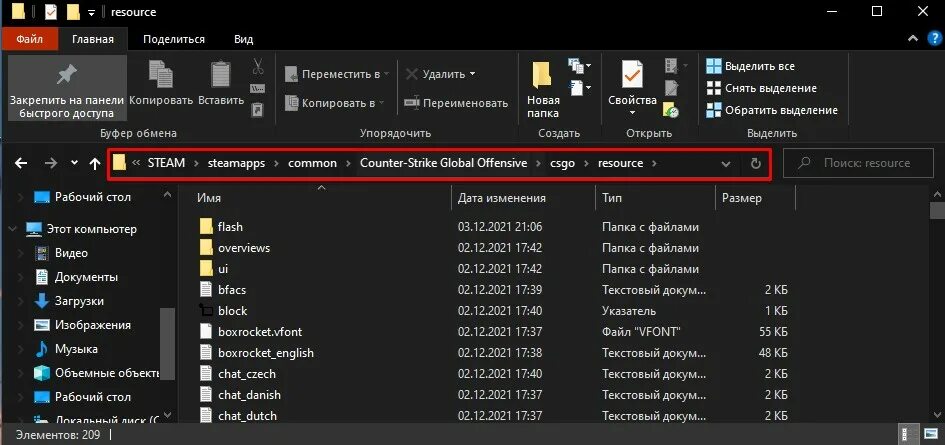Expand the Видео tree node

(21, 253)
